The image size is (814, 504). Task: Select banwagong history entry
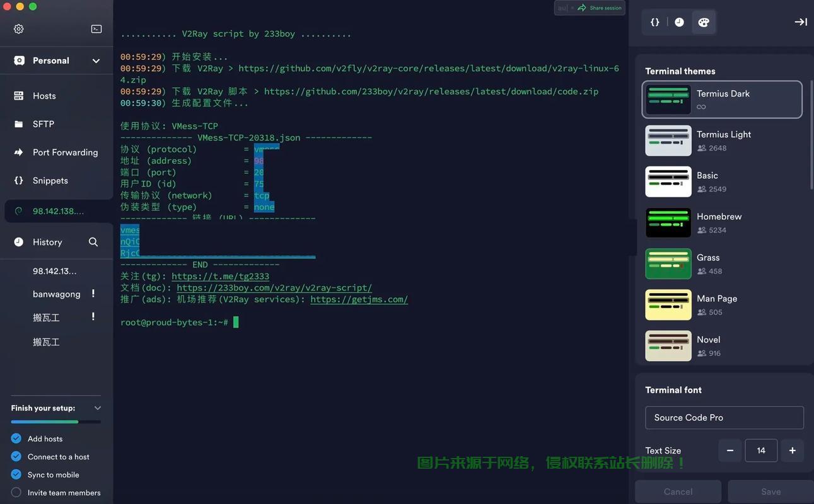tap(57, 294)
